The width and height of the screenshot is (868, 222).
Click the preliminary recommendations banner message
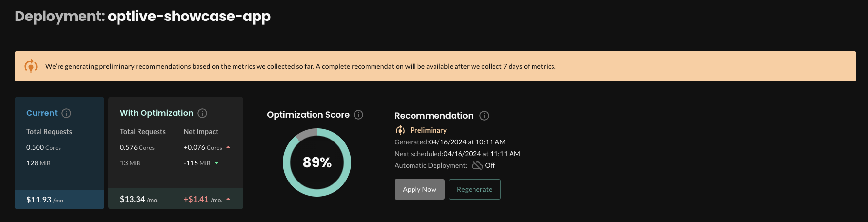(x=300, y=66)
